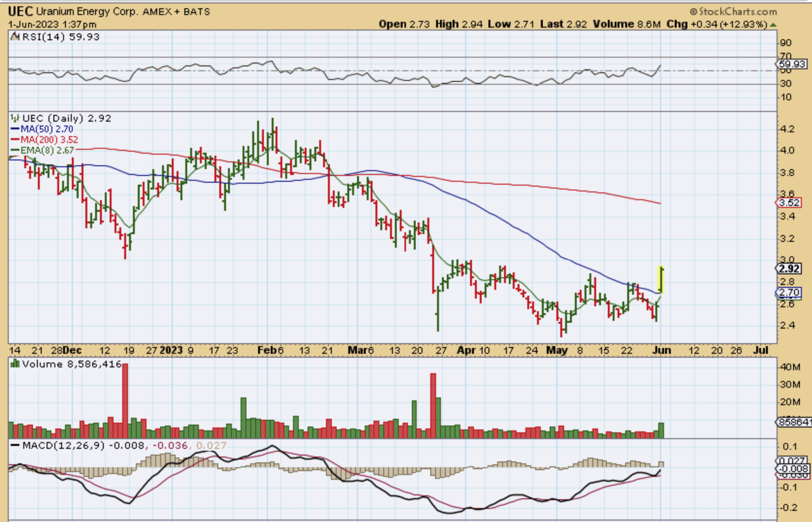Click the 3.52 MA(200) value tag

click(x=789, y=203)
